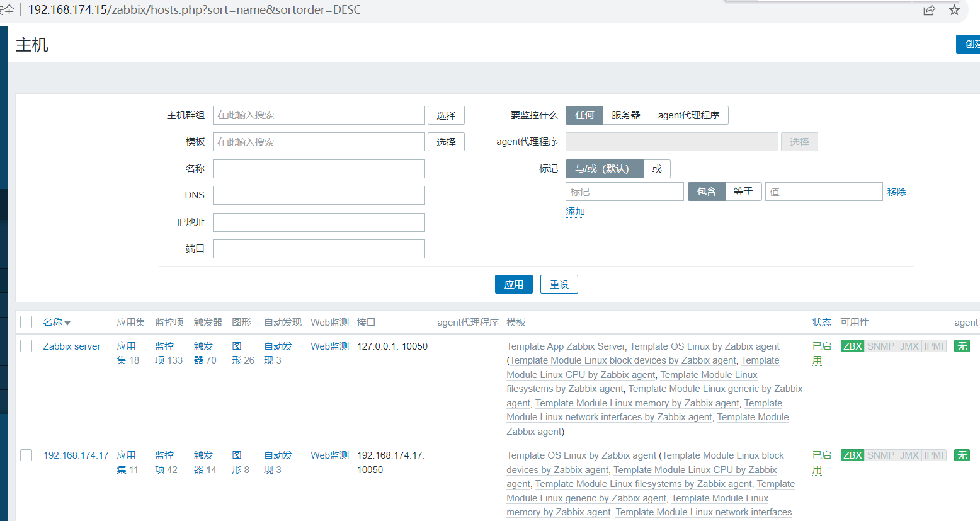
Task: Click ZBX availability badge for 192.168.174.17
Action: [852, 455]
